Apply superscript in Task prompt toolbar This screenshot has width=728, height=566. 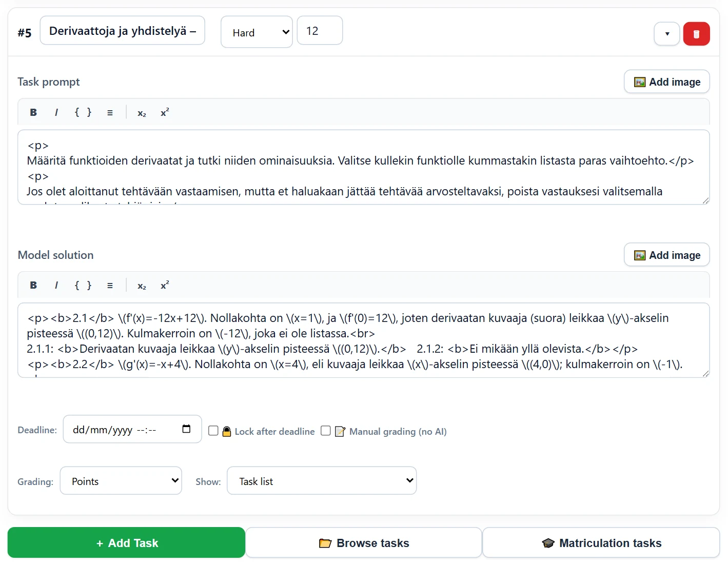(x=165, y=112)
